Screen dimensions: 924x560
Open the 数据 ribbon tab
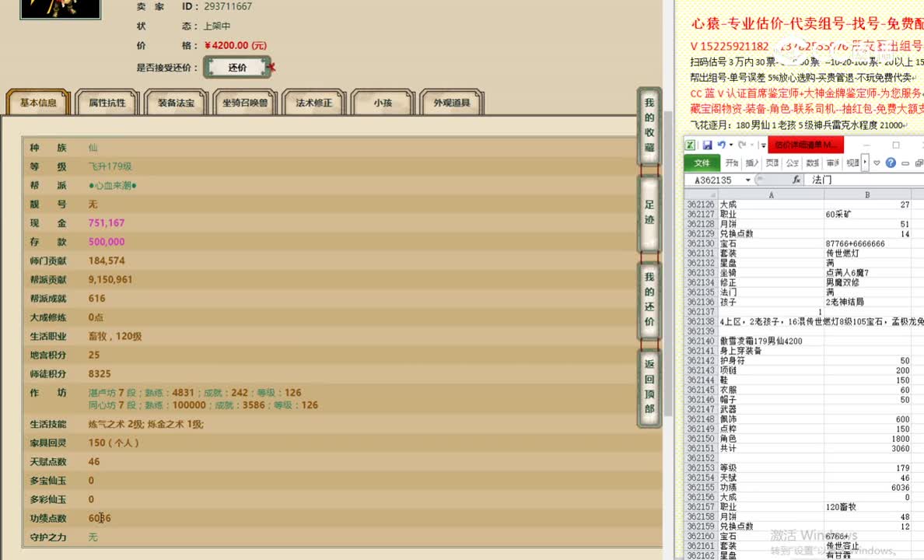coord(810,163)
